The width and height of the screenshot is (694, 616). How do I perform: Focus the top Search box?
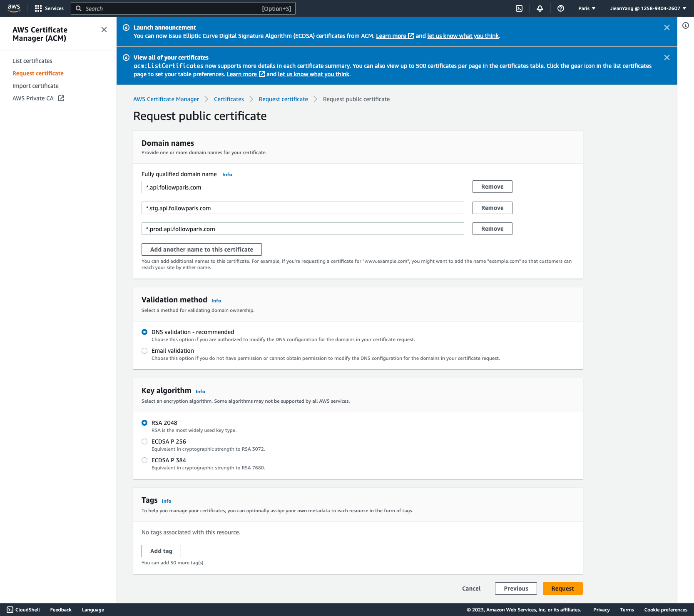183,8
